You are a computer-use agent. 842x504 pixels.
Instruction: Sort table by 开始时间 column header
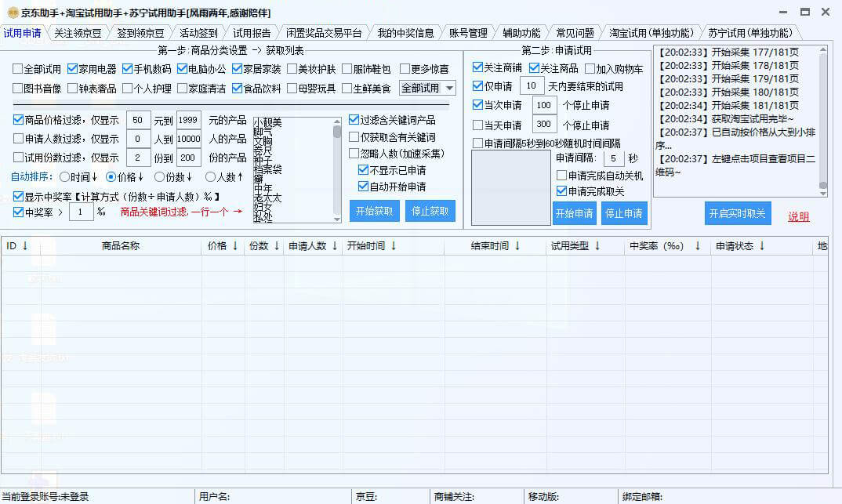tap(393, 246)
